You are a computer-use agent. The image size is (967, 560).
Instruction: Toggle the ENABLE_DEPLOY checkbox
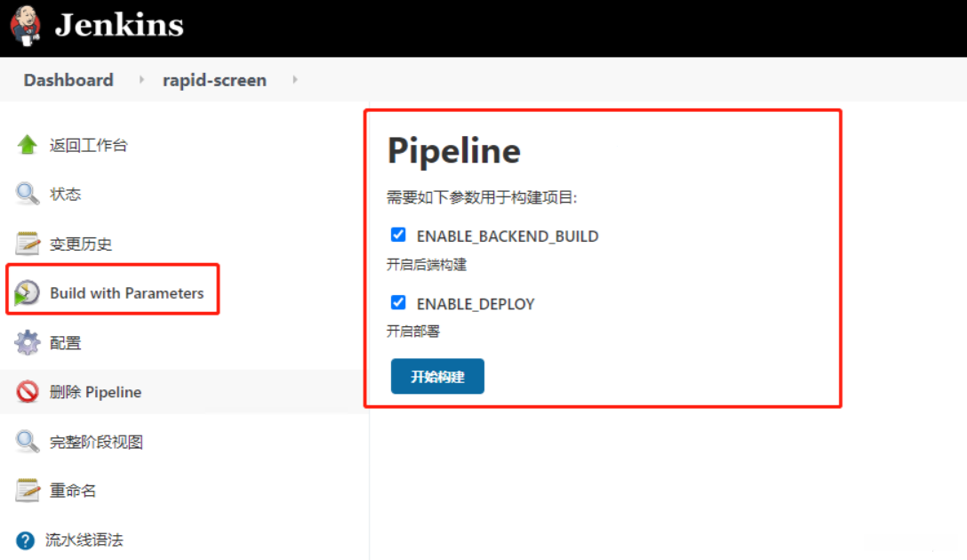[398, 303]
